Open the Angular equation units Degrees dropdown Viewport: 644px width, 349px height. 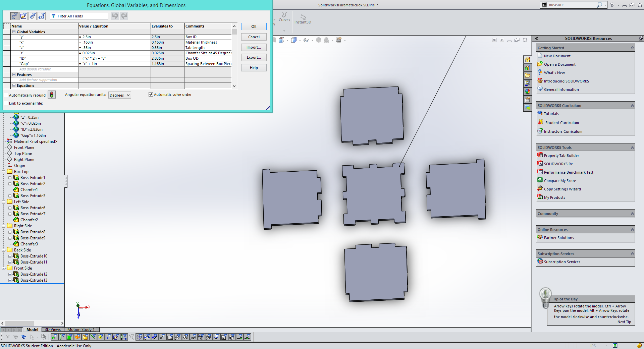point(120,95)
